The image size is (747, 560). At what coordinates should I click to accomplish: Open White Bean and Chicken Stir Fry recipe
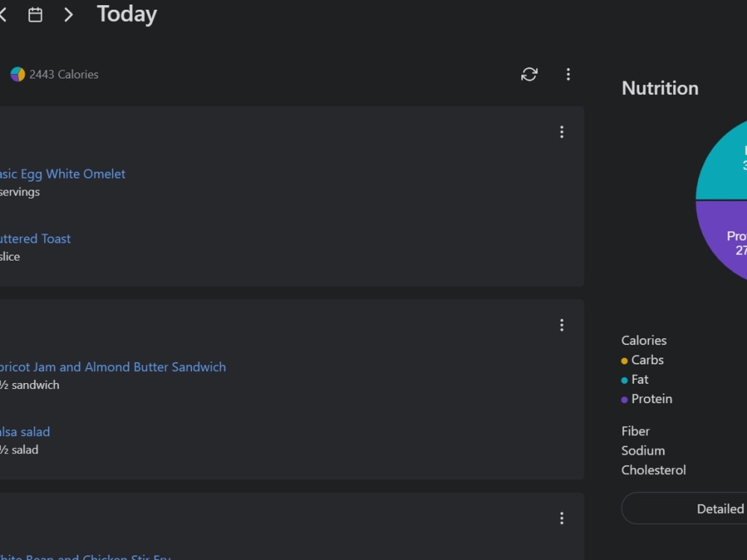[x=85, y=556]
